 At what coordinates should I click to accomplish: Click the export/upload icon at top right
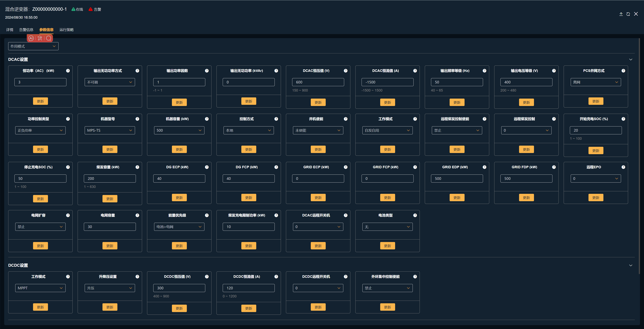pyautogui.click(x=621, y=14)
